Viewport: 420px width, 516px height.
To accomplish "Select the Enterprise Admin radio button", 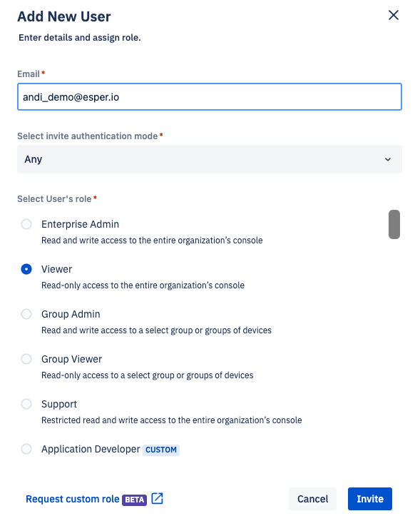I will [26, 224].
